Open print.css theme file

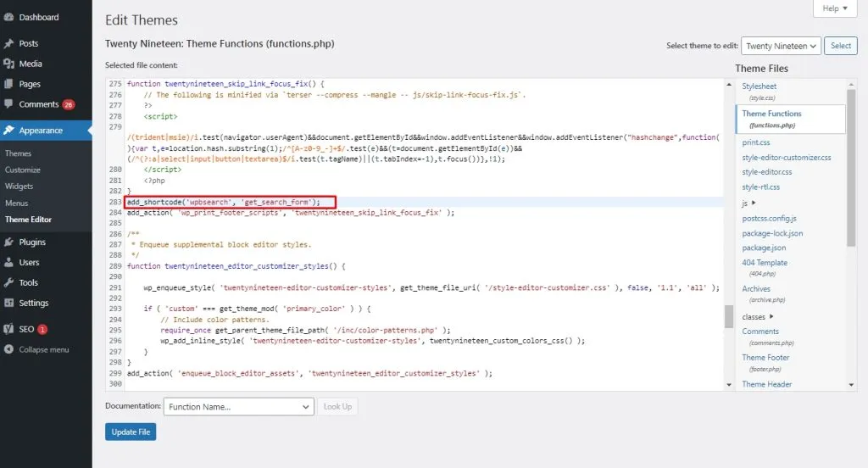pos(755,142)
